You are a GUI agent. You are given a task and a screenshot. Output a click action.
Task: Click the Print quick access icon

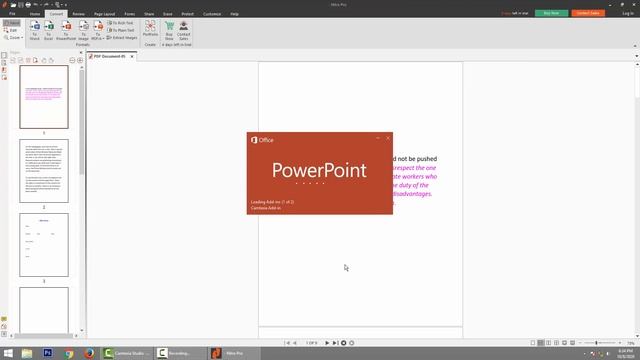pyautogui.click(x=28, y=5)
